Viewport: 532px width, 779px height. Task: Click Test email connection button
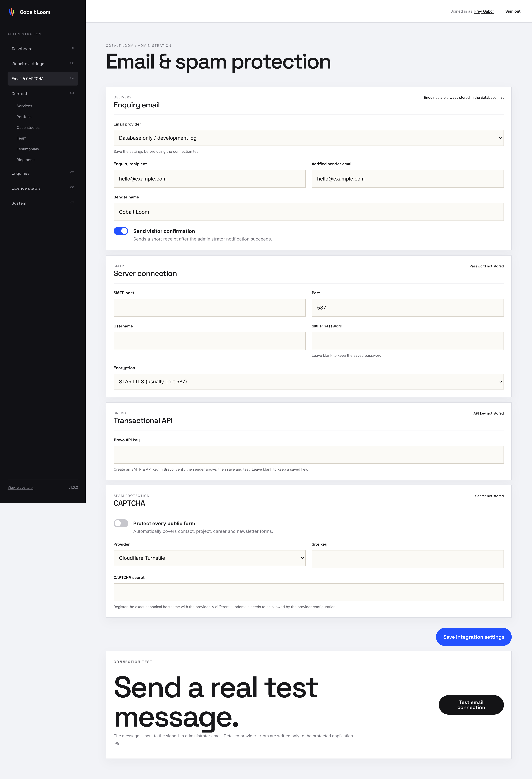click(x=471, y=705)
